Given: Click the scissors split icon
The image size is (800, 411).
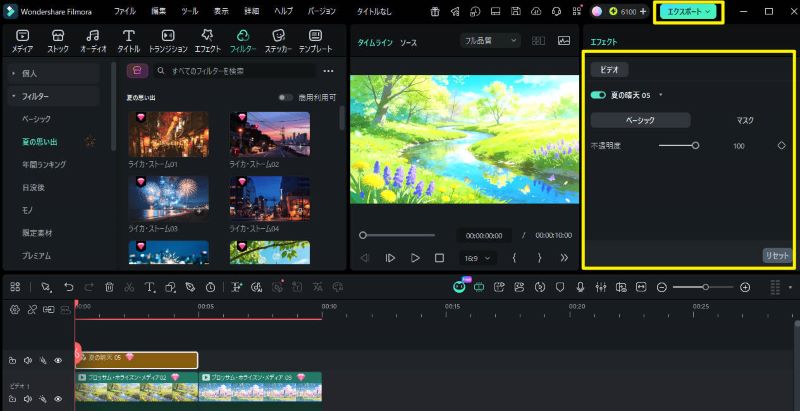Looking at the screenshot, I should [129, 287].
